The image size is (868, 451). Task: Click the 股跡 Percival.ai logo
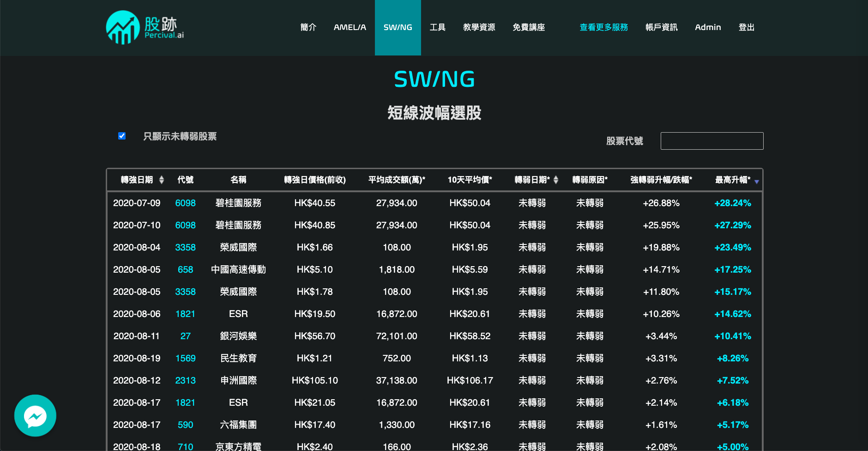145,27
